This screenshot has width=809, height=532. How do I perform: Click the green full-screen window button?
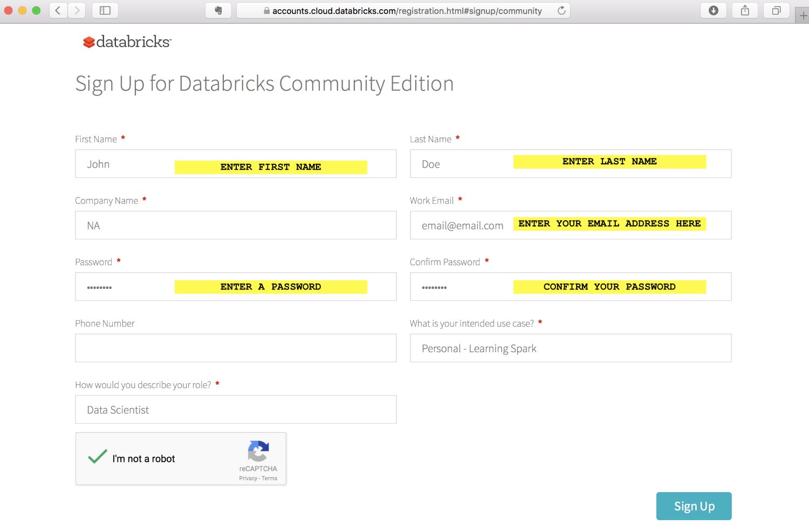point(36,10)
